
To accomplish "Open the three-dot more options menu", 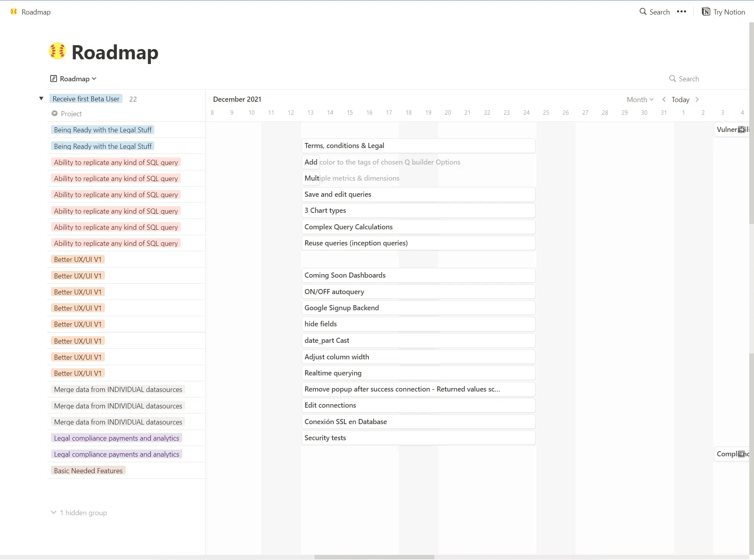I will 682,12.
